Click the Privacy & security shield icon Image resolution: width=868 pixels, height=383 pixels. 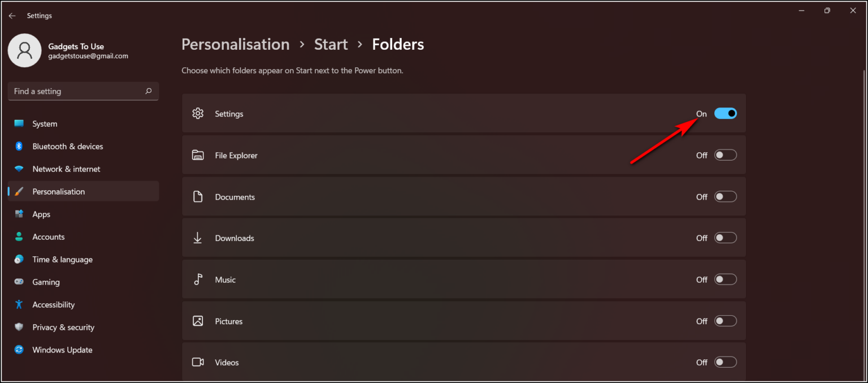point(19,327)
